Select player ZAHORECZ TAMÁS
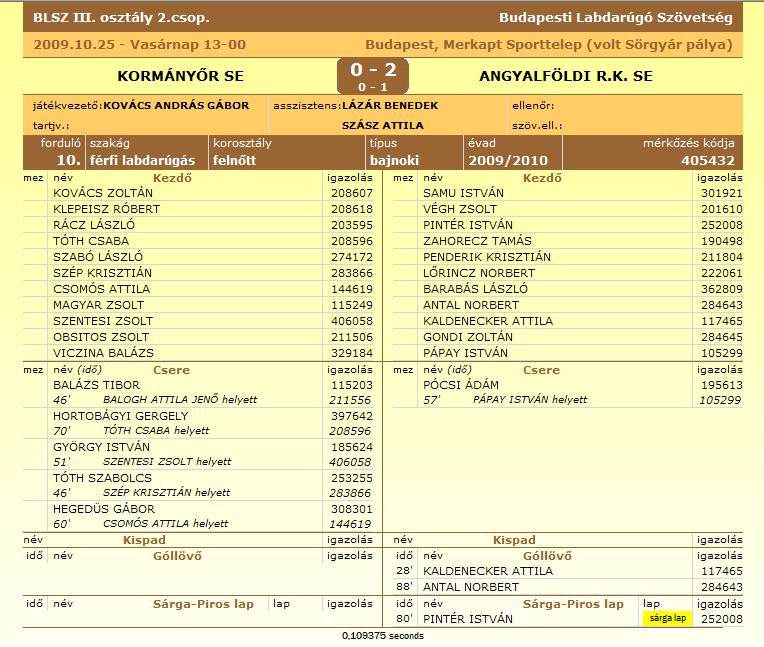The image size is (764, 647). coord(477,241)
